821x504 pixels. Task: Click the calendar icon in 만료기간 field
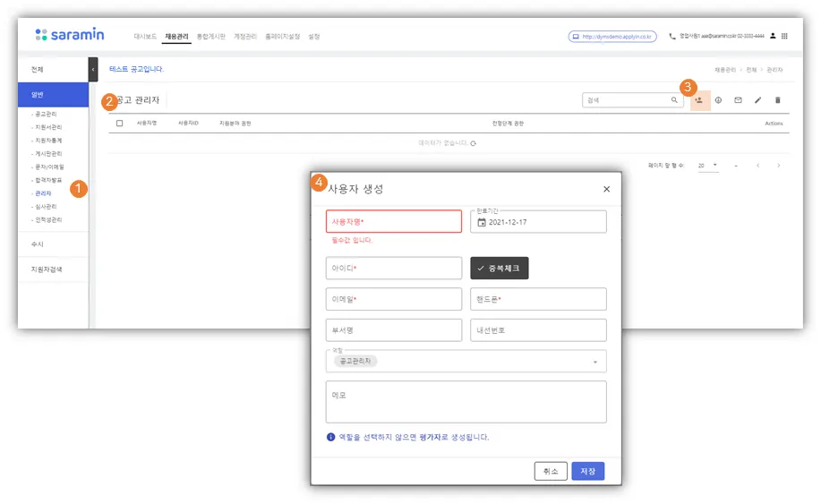[482, 222]
